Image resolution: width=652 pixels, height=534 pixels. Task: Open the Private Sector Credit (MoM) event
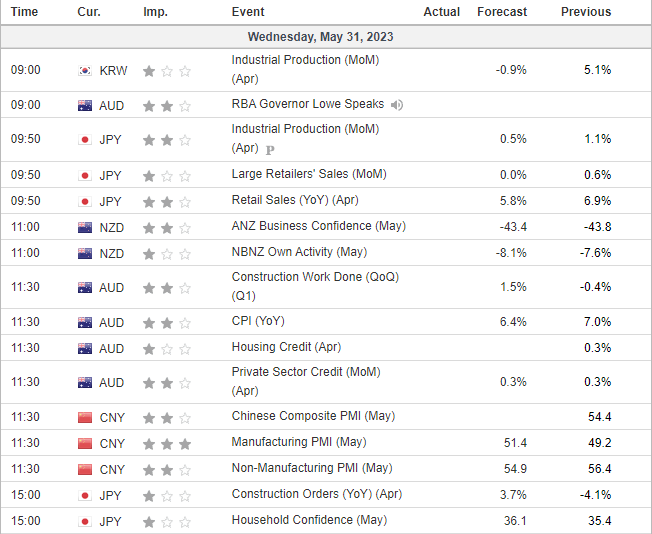click(306, 381)
